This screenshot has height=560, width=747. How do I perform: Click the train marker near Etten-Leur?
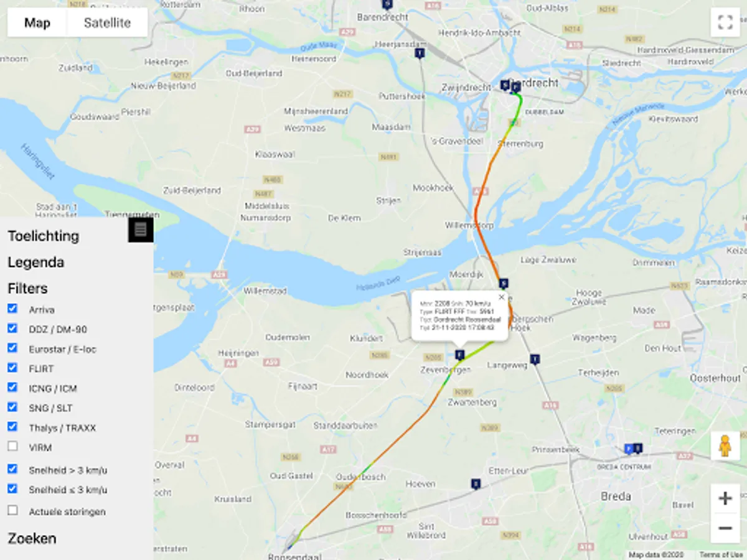tap(476, 483)
